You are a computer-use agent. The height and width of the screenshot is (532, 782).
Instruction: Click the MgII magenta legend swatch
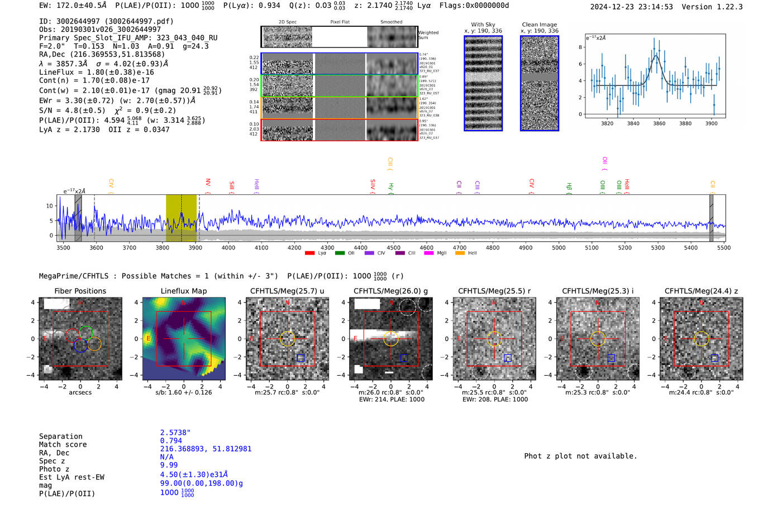pyautogui.click(x=429, y=253)
